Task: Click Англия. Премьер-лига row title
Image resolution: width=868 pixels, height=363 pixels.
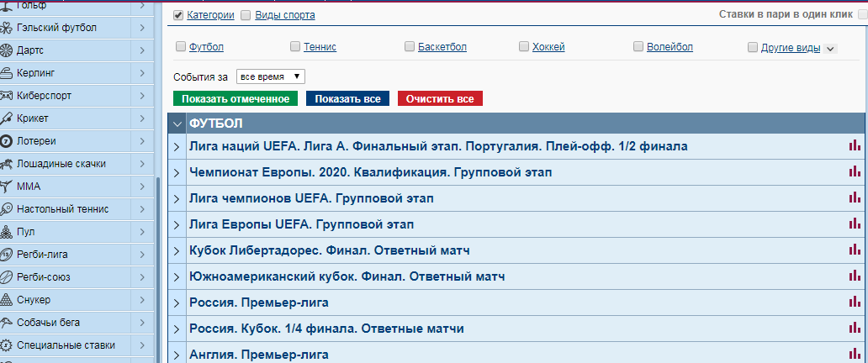Action: 259,354
